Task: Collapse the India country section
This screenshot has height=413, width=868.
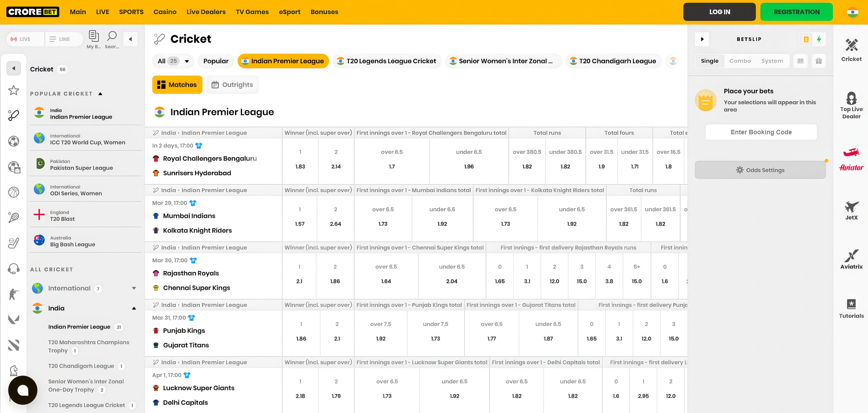Action: (134, 308)
